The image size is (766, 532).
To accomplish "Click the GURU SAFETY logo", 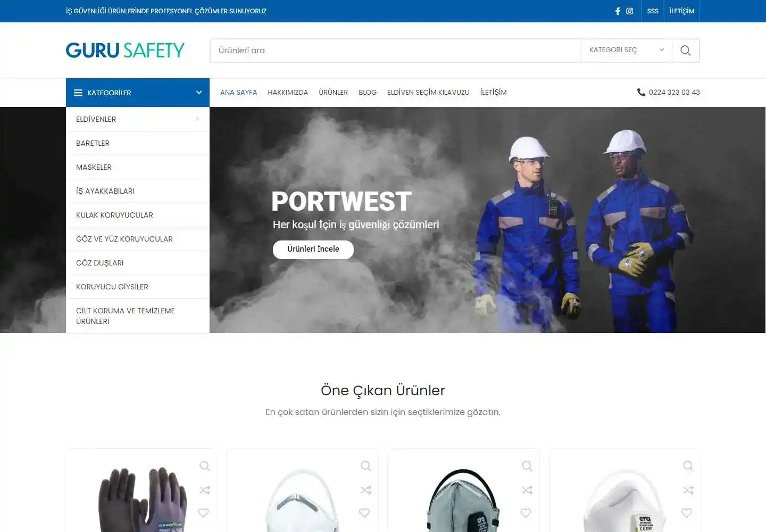I will [126, 50].
